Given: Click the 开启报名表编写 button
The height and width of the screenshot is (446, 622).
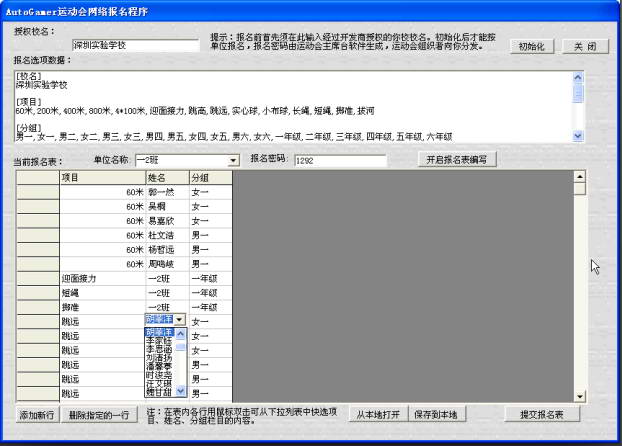Looking at the screenshot, I should coord(457,160).
